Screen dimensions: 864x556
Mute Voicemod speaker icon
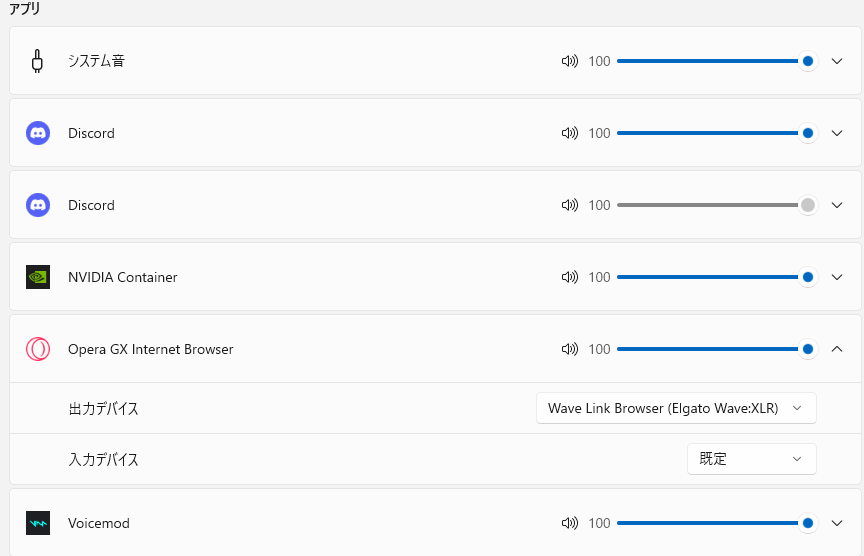tap(570, 523)
